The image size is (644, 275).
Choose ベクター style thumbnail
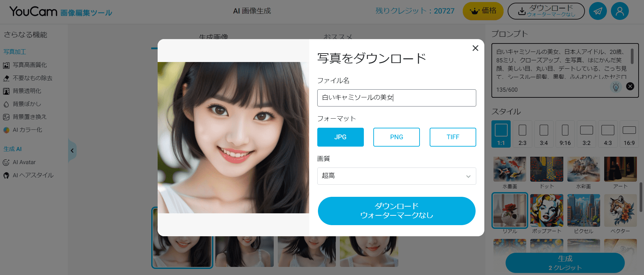[x=620, y=210]
